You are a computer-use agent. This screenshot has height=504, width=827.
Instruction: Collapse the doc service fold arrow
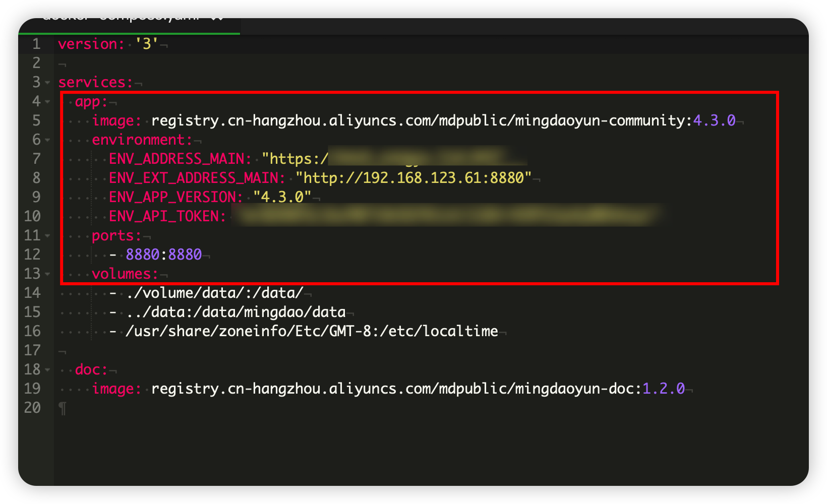47,370
